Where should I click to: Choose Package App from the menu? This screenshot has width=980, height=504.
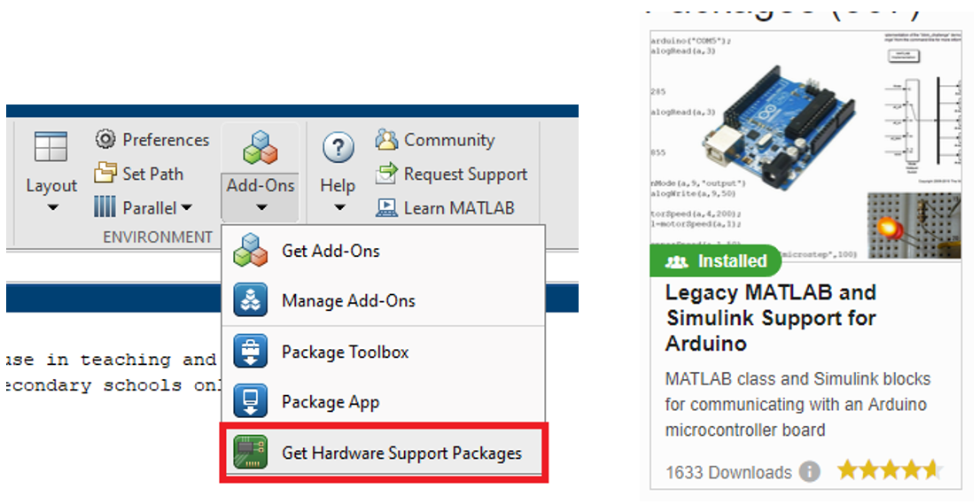383,401
